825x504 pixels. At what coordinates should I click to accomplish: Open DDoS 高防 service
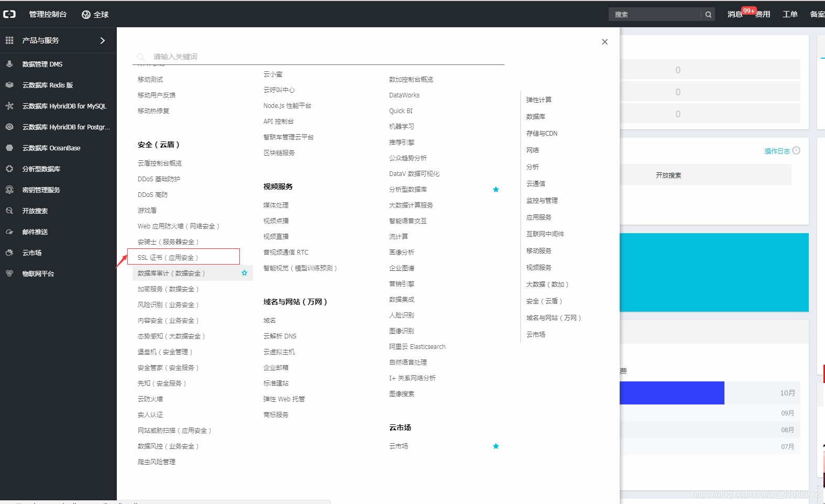pos(152,194)
